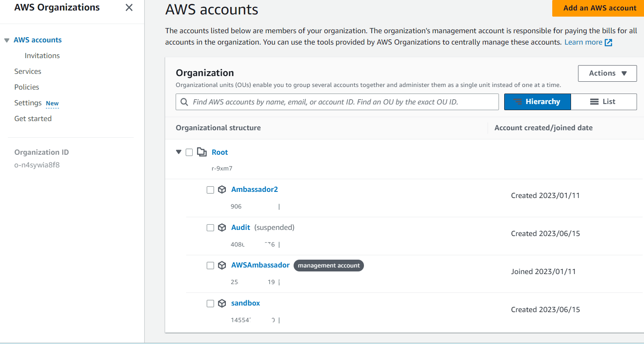Focus the account search field
The image size is (644, 344).
337,102
